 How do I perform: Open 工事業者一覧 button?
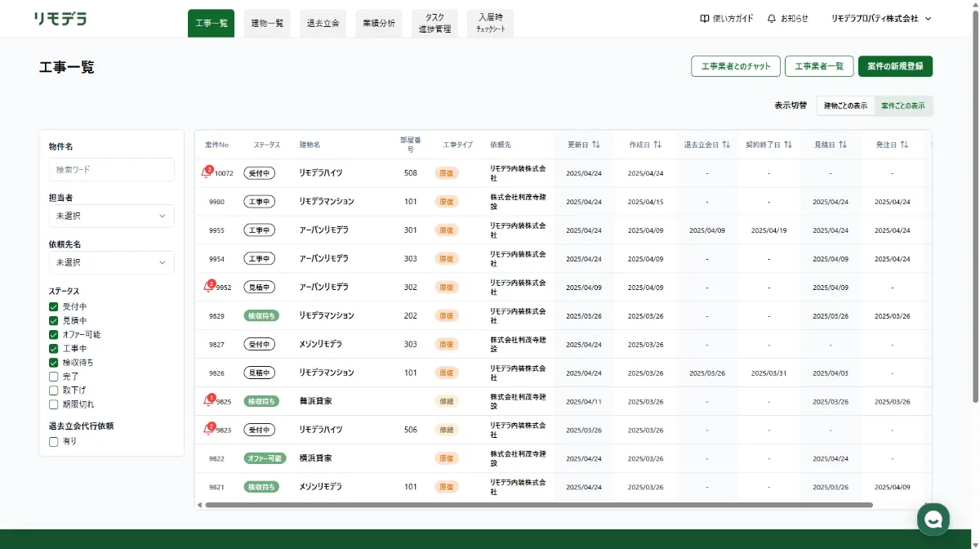(x=819, y=66)
